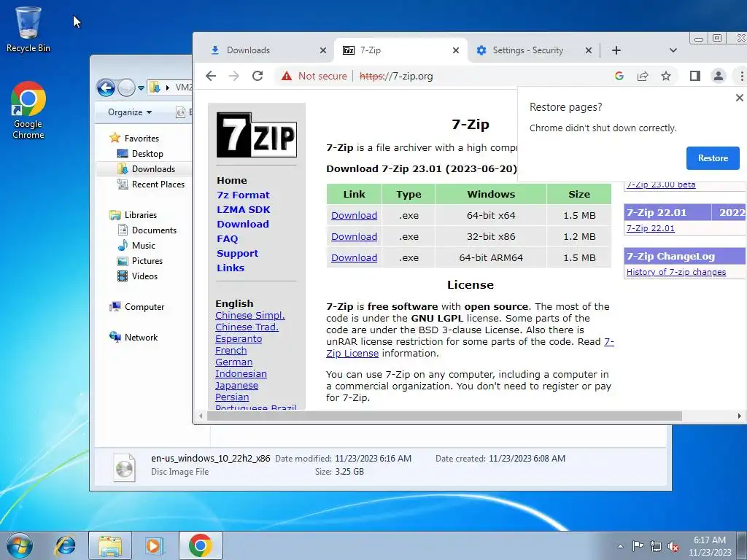The width and height of the screenshot is (747, 560).
Task: Click the muted volume tray icon
Action: [x=673, y=547]
